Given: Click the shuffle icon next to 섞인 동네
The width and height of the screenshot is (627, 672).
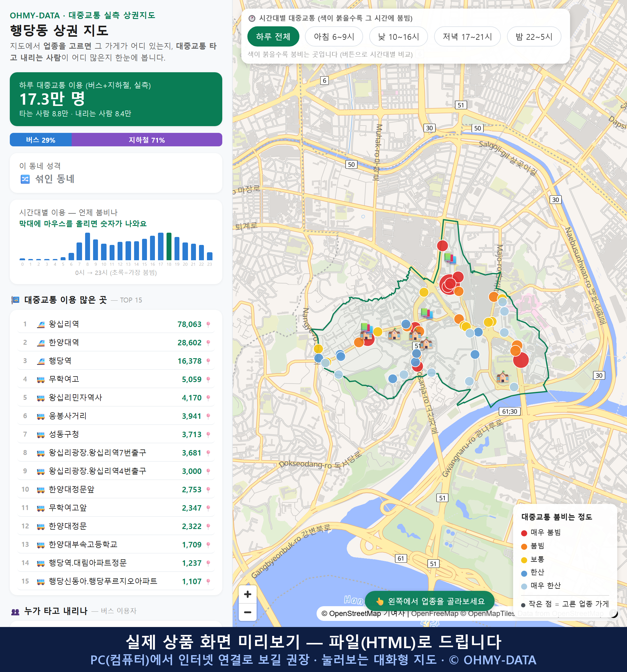Looking at the screenshot, I should point(25,179).
